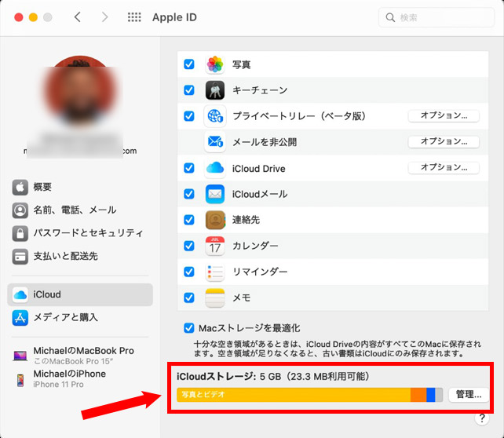Click the orange storage bar segment
Screen dimensions: 504x438
coord(418,395)
